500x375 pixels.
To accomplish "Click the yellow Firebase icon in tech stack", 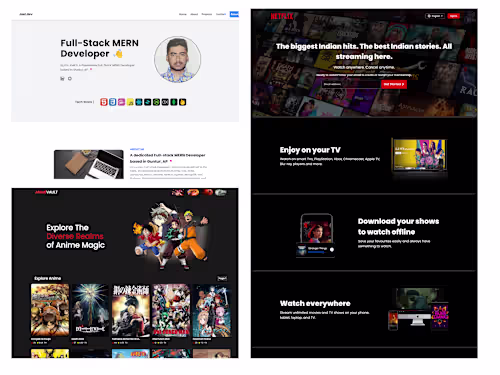I will coord(182,102).
